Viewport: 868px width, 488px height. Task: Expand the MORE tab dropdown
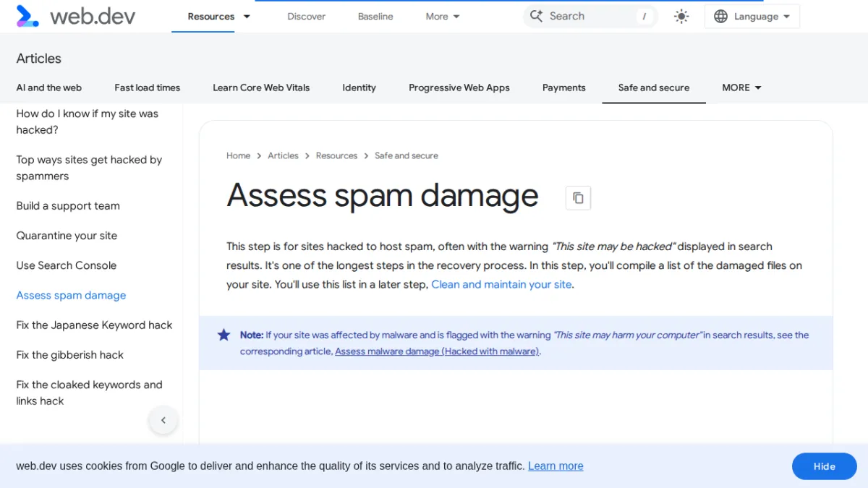coord(742,87)
